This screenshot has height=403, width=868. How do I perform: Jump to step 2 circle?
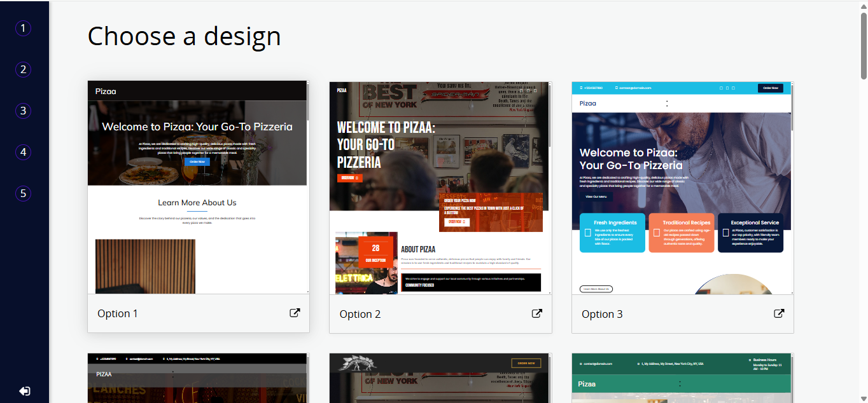pos(24,70)
